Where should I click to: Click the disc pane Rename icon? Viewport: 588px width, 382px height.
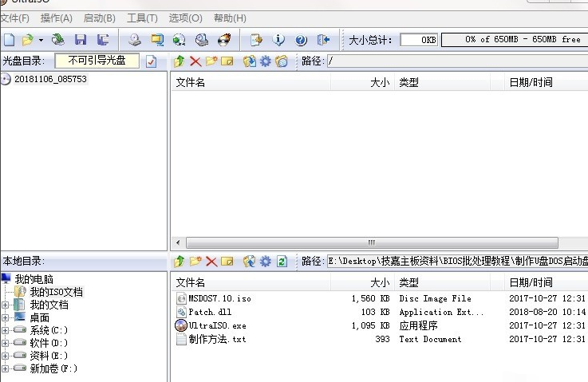(227, 61)
